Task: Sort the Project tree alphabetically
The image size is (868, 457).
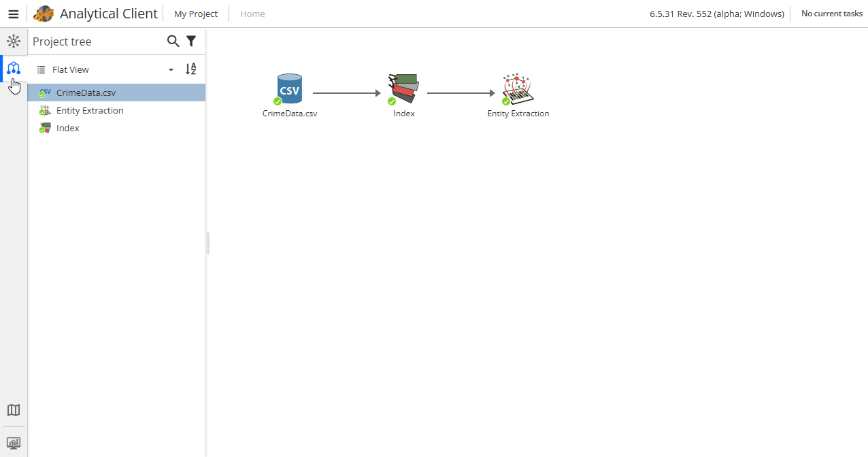Action: [x=191, y=69]
